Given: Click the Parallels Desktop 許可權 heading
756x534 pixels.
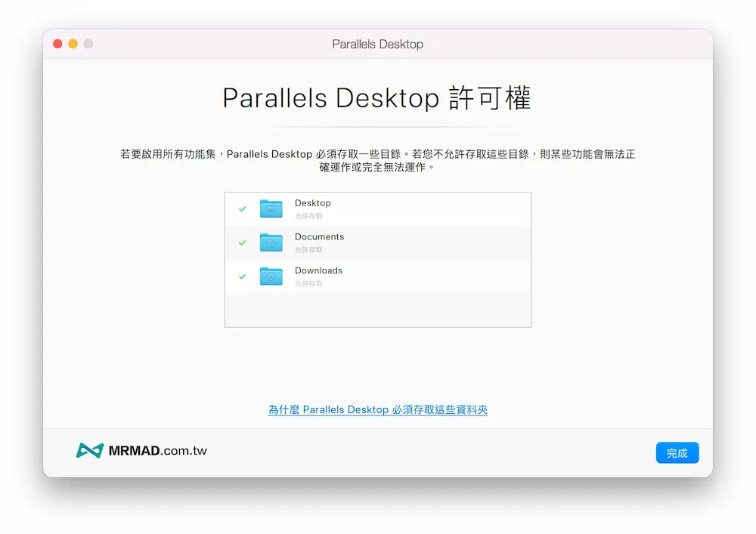Looking at the screenshot, I should pos(377,98).
